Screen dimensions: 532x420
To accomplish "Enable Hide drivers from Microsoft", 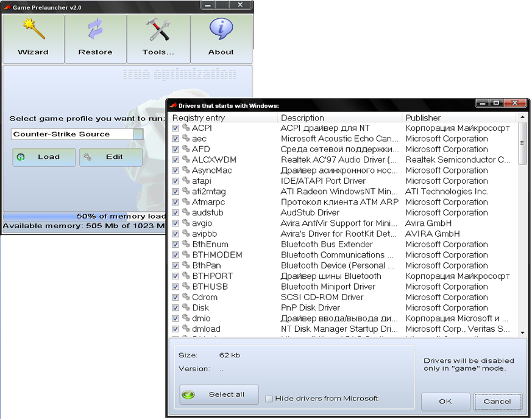I will tap(269, 399).
